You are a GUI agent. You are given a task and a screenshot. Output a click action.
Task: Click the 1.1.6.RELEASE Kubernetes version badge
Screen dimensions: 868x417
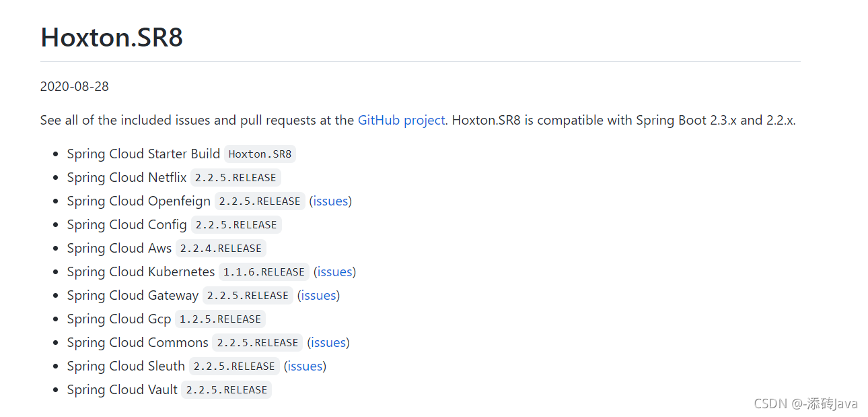[264, 271]
